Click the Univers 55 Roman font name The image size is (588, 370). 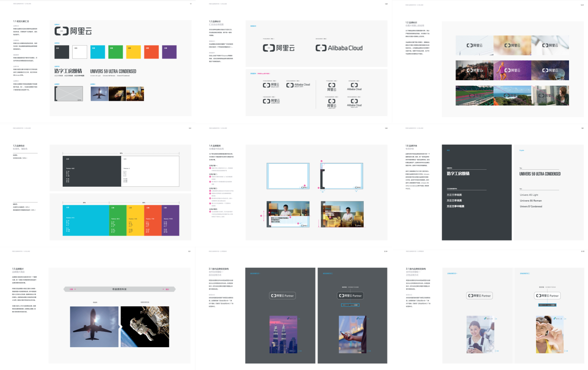531,201
